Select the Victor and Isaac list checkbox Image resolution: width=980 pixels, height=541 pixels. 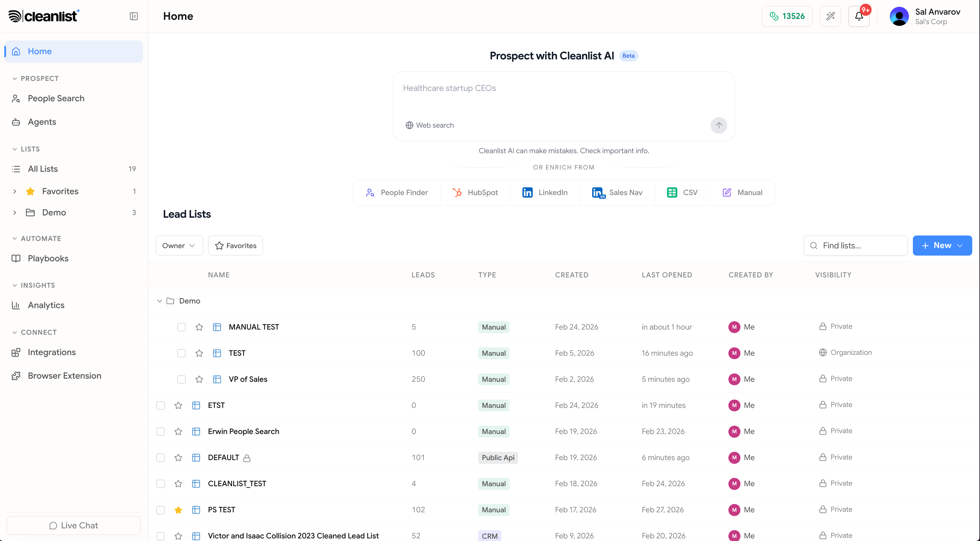[161, 536]
